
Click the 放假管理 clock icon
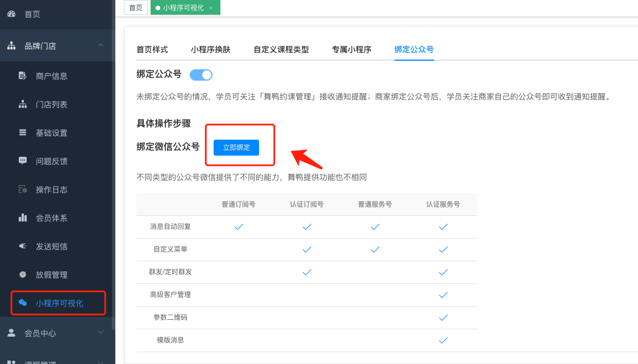pos(23,274)
